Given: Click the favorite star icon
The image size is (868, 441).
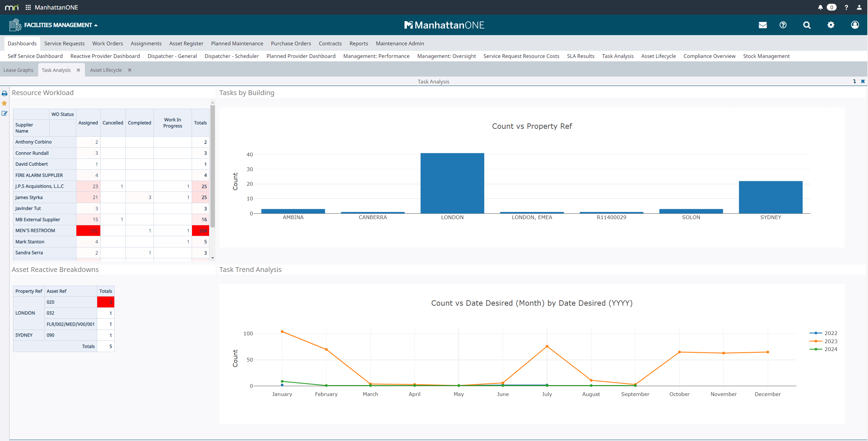Looking at the screenshot, I should (4, 103).
